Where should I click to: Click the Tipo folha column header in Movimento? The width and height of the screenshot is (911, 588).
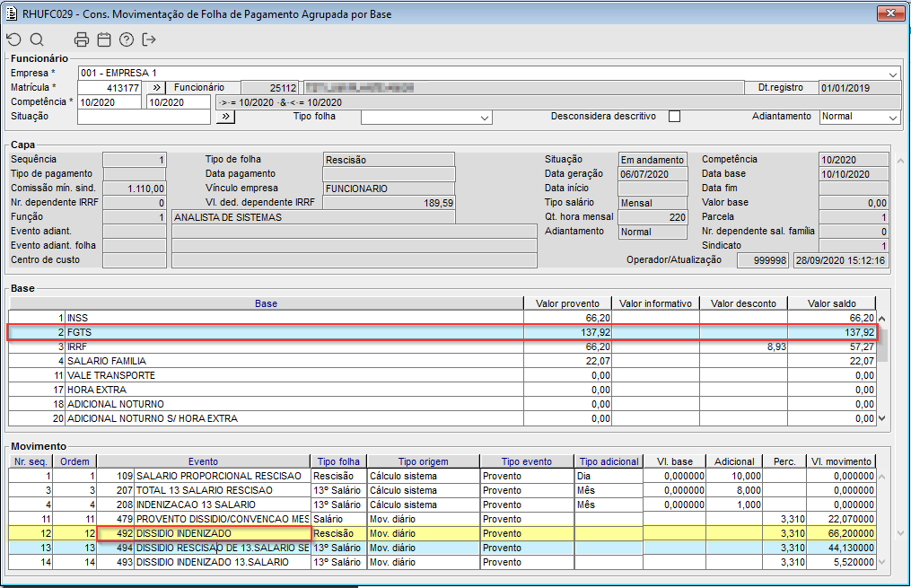point(337,461)
